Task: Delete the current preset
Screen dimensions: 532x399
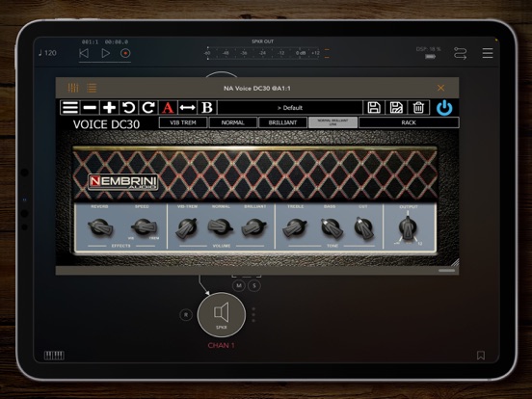Action: pos(418,108)
